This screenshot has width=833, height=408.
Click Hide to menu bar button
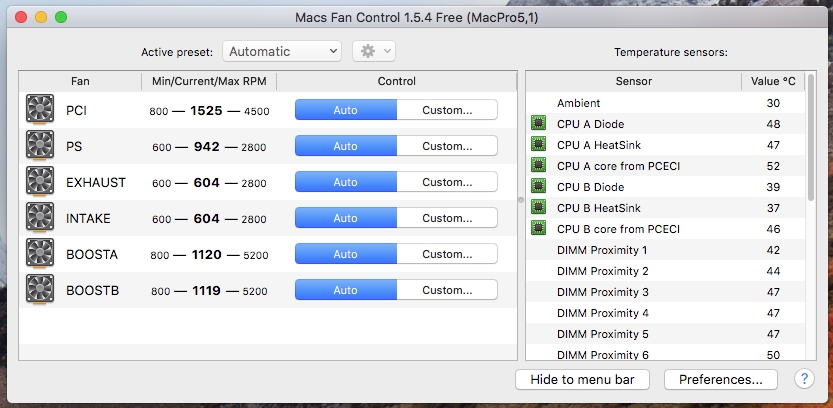[582, 379]
